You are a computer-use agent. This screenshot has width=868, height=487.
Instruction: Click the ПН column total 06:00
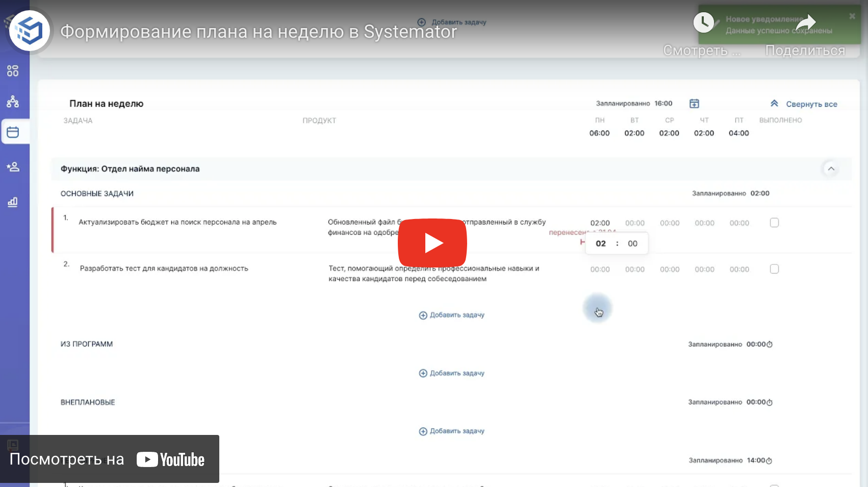pos(600,133)
